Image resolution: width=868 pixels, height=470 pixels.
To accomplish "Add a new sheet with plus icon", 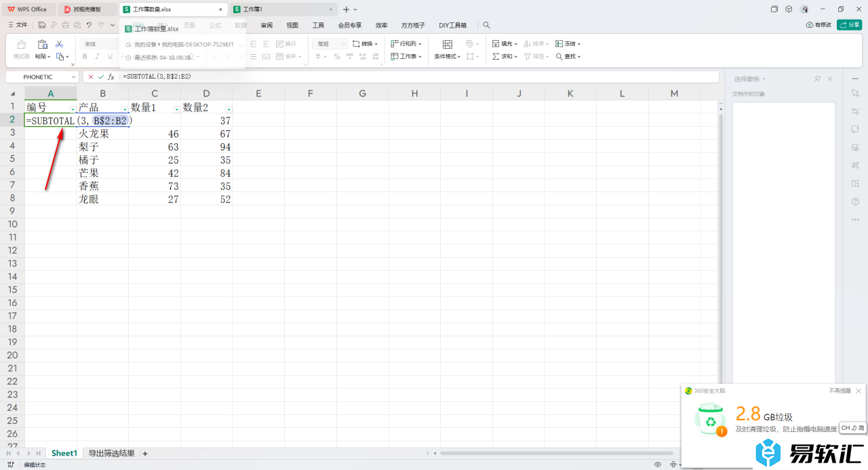I will (x=144, y=453).
